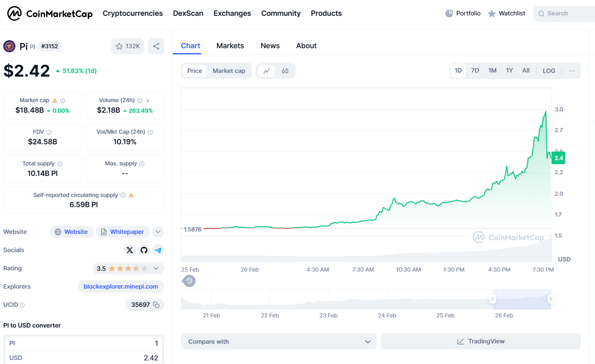This screenshot has height=364, width=595.
Task: Show the Volume (24h) info tooltip
Action: 140,101
